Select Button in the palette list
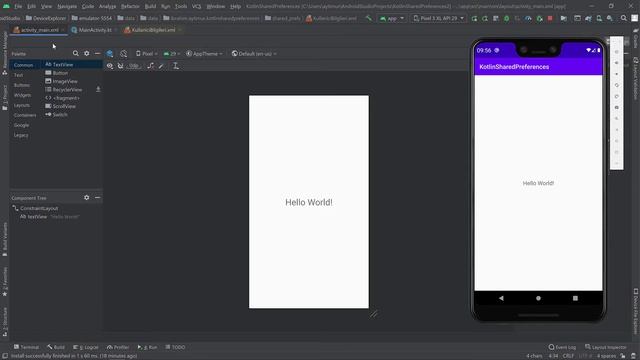 click(x=73, y=73)
